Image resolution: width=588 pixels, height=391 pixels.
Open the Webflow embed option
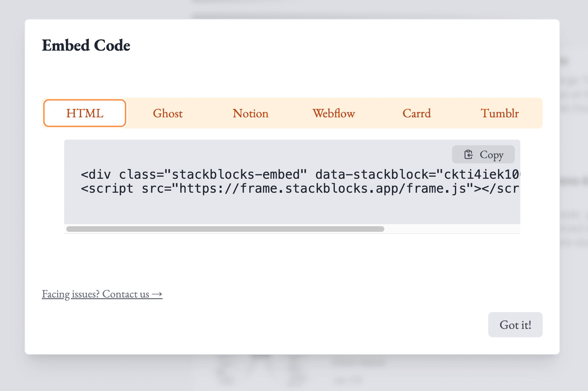pyautogui.click(x=334, y=113)
